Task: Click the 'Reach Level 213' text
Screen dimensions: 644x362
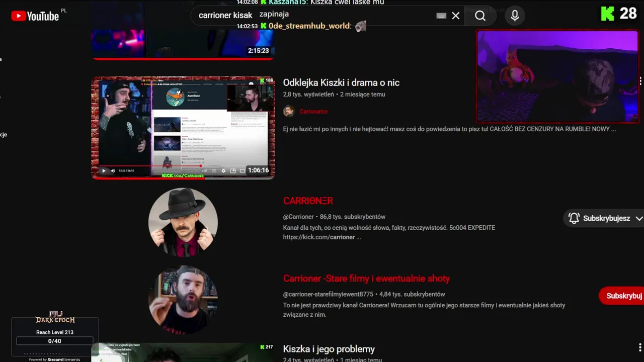Action: (x=55, y=332)
